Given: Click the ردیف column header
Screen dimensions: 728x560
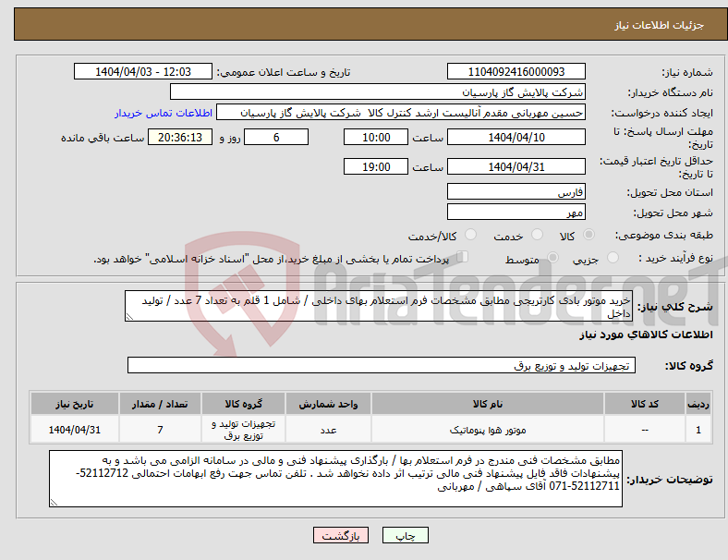Looking at the screenshot, I should click(698, 404).
